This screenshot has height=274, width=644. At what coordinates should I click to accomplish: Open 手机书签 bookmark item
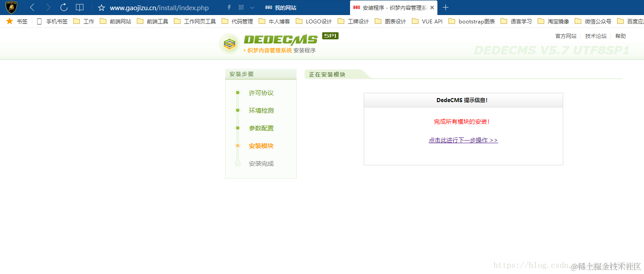tap(52, 21)
